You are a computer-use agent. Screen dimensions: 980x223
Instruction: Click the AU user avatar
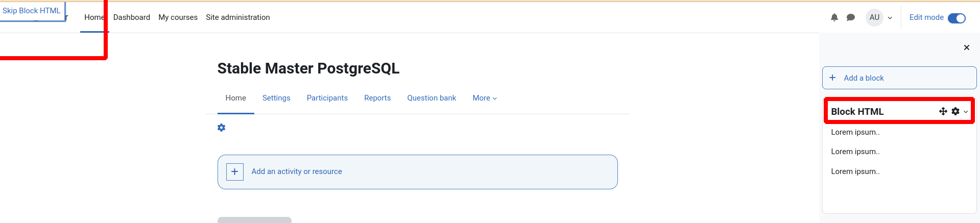[874, 17]
